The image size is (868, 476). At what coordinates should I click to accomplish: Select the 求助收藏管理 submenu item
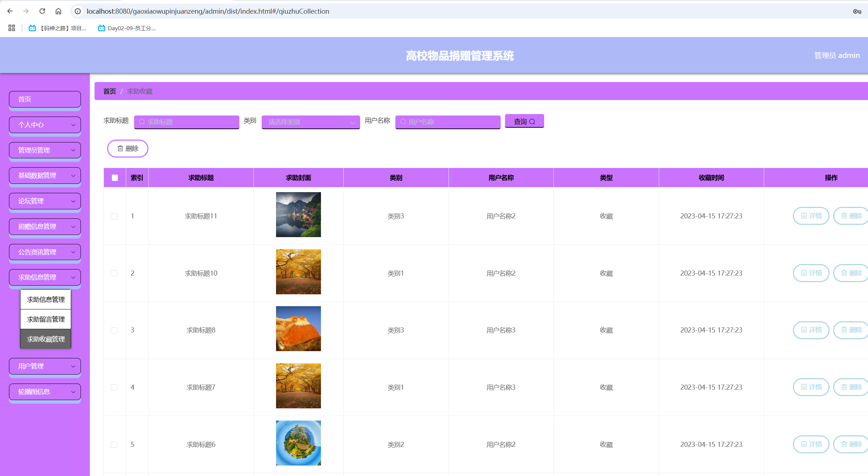[x=46, y=339]
